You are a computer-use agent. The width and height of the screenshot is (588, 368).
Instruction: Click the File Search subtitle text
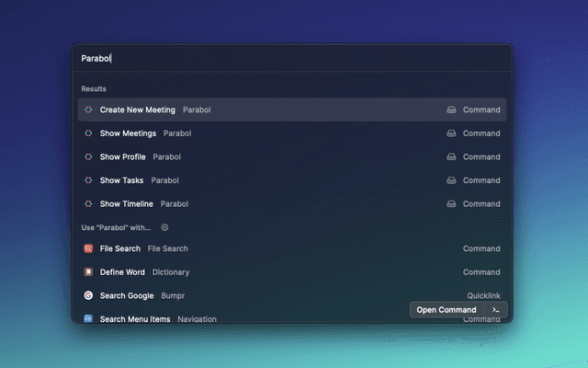point(167,248)
